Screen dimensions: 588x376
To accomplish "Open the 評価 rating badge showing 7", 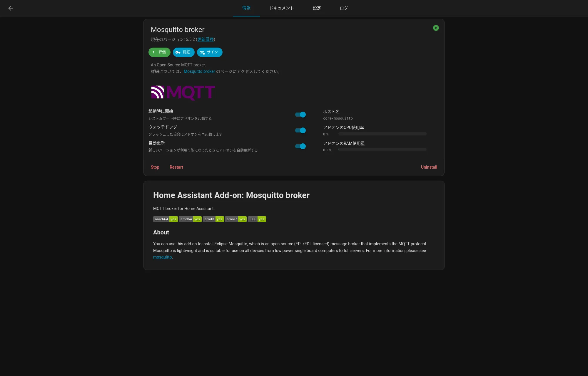I will pyautogui.click(x=159, y=52).
